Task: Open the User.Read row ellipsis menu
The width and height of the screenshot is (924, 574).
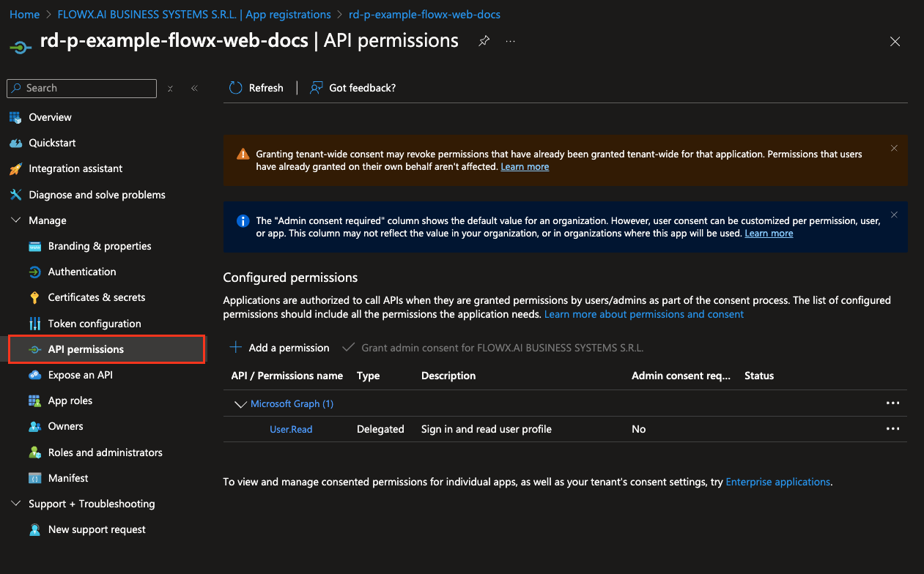Action: pos(892,429)
